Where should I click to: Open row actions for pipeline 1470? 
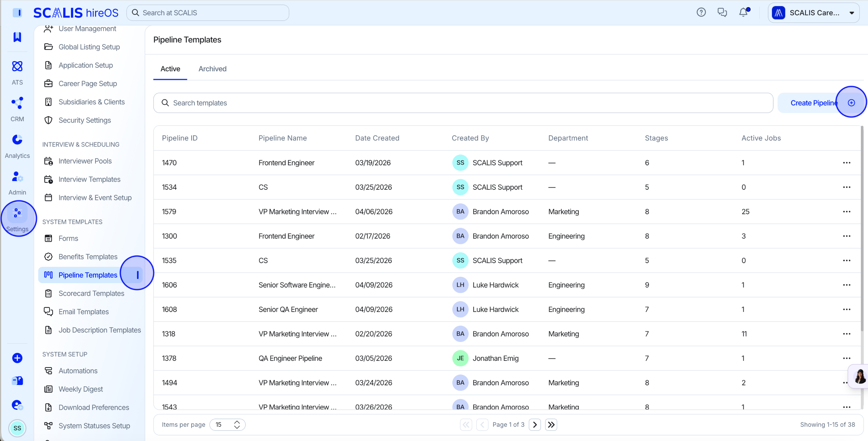[847, 163]
